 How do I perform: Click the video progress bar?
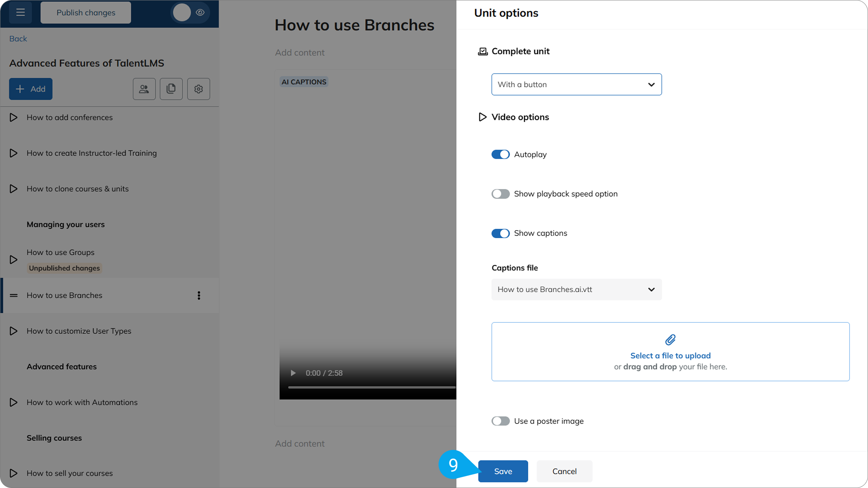tap(372, 387)
